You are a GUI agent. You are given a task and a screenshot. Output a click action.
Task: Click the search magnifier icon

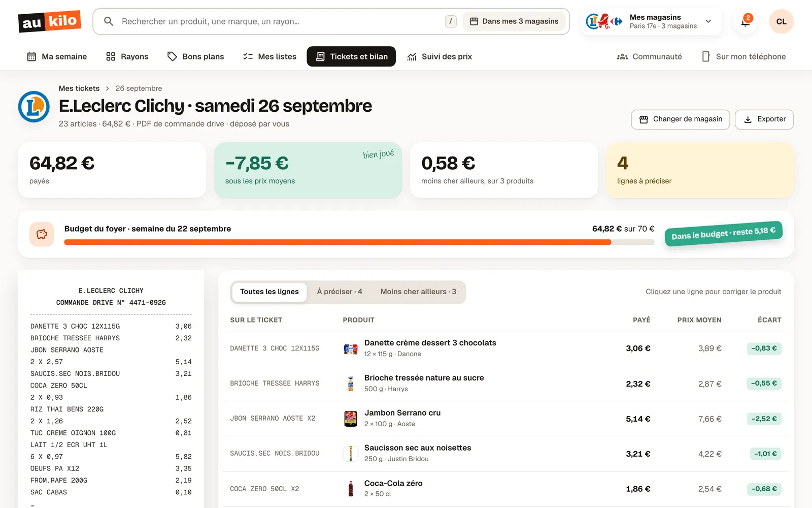108,21
